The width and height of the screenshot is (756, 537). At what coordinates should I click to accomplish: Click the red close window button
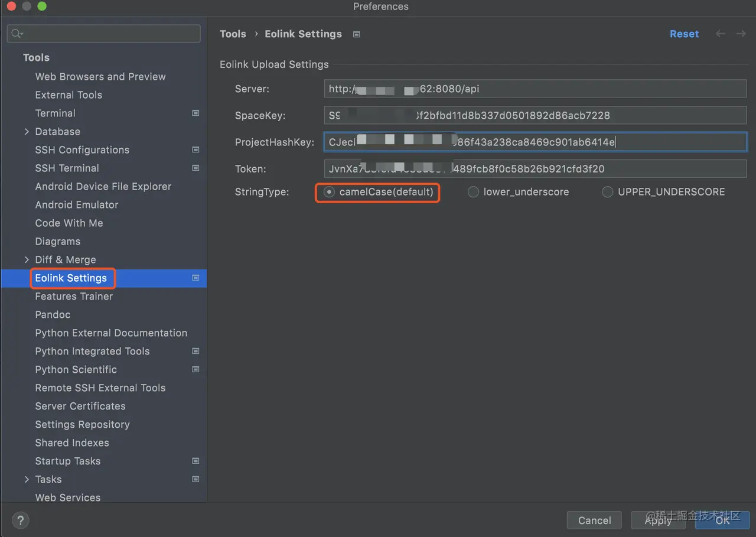11,6
